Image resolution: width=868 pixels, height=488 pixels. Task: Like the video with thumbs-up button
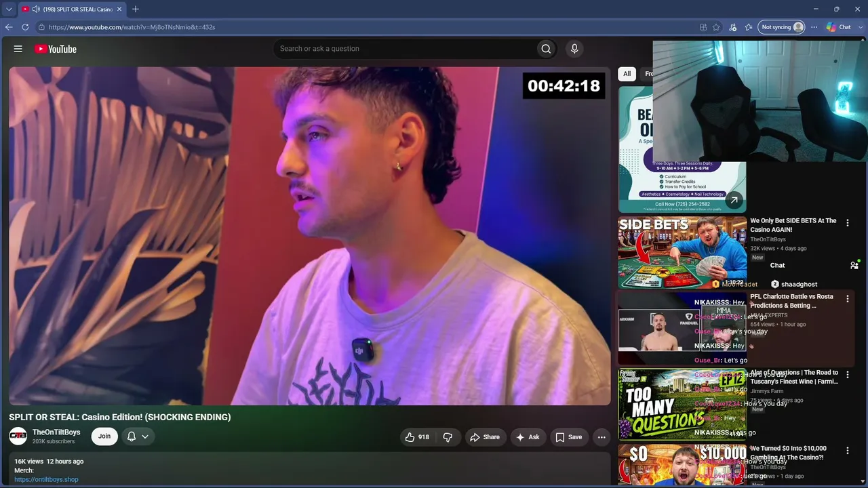tap(417, 437)
